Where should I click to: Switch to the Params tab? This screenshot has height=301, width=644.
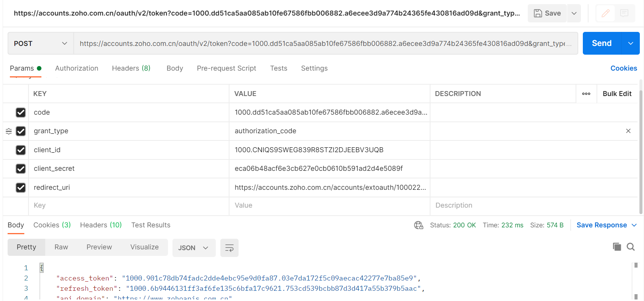pyautogui.click(x=25, y=68)
